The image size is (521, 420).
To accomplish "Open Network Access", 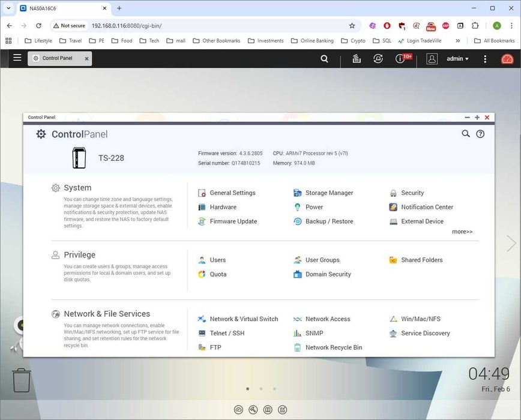I will tap(322, 319).
